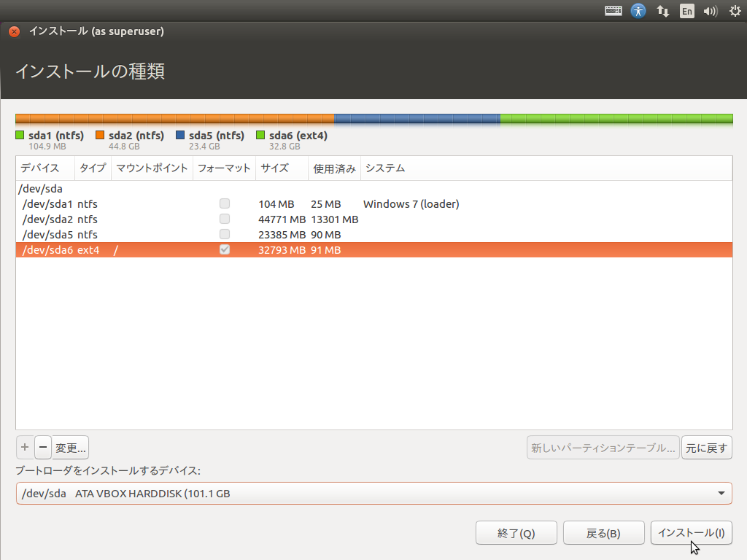Open the session gear menu
The height and width of the screenshot is (560, 747).
(734, 11)
